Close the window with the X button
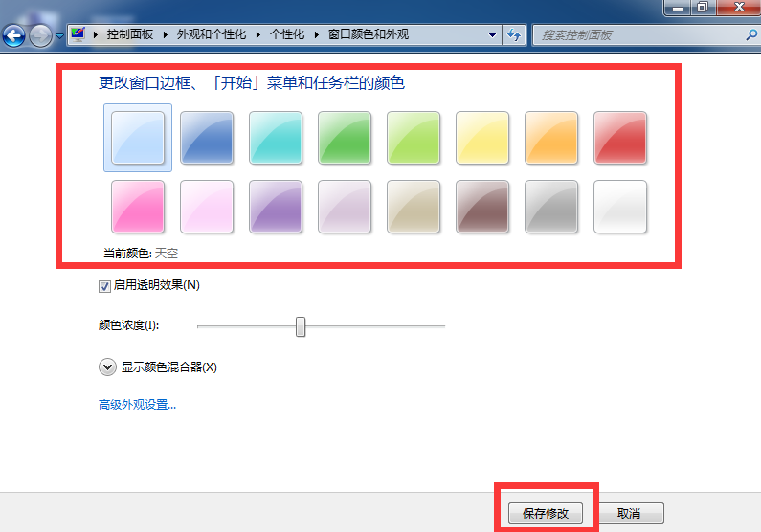 [739, 8]
